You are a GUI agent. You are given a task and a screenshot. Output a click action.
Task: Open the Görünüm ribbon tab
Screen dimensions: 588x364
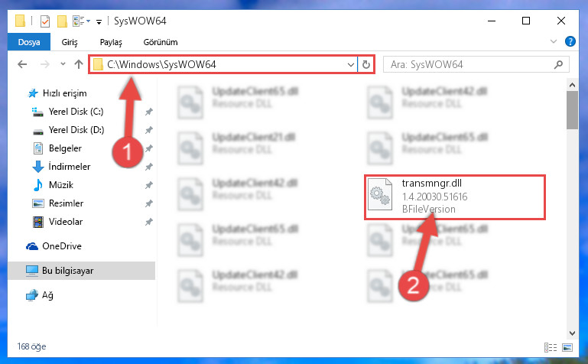click(x=161, y=42)
